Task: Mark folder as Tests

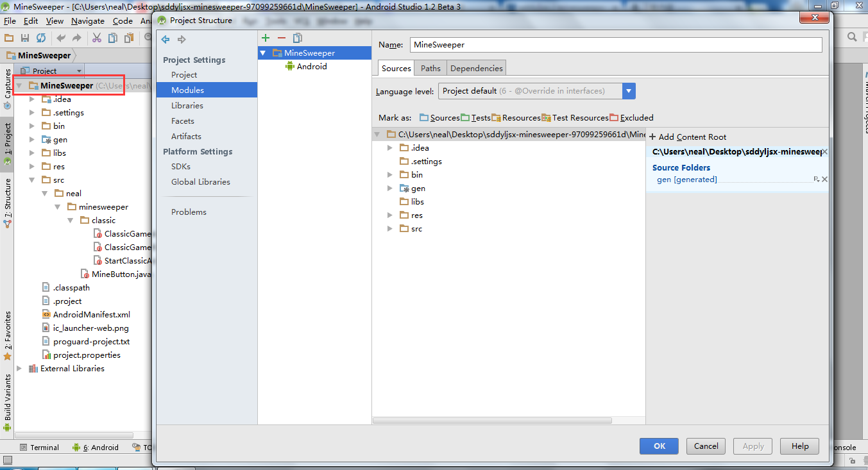Action: (x=475, y=118)
